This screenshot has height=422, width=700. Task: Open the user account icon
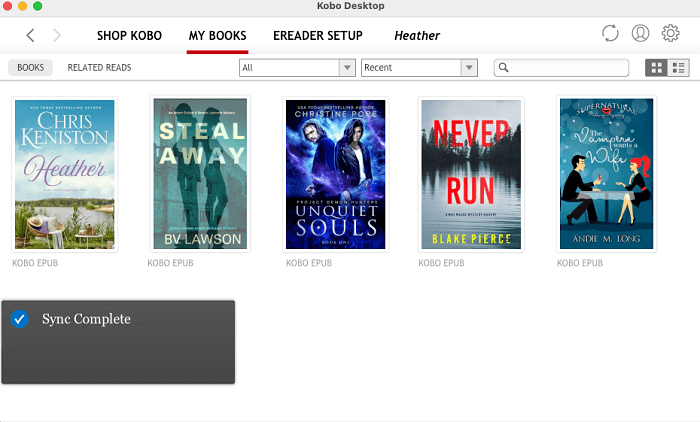pyautogui.click(x=640, y=33)
